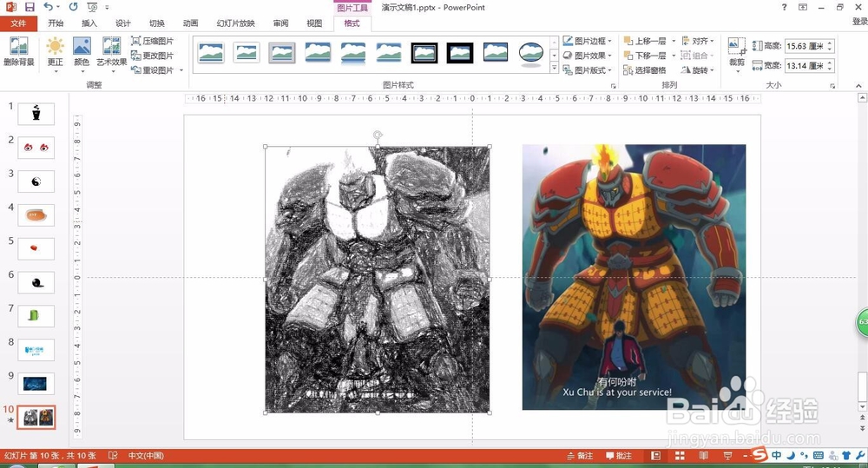This screenshot has height=468, width=868.
Task: Click 压缩图片 compress pictures
Action: [152, 41]
